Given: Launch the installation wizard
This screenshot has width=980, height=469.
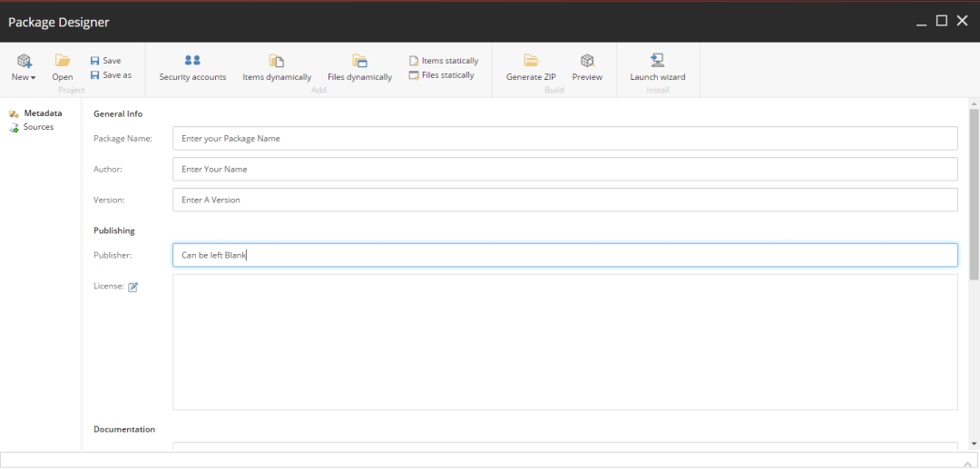Looking at the screenshot, I should point(658,62).
